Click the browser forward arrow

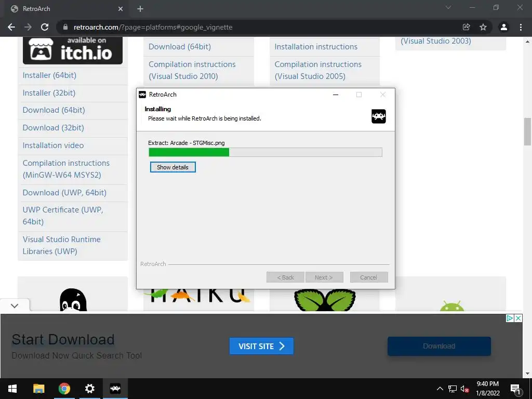click(28, 27)
